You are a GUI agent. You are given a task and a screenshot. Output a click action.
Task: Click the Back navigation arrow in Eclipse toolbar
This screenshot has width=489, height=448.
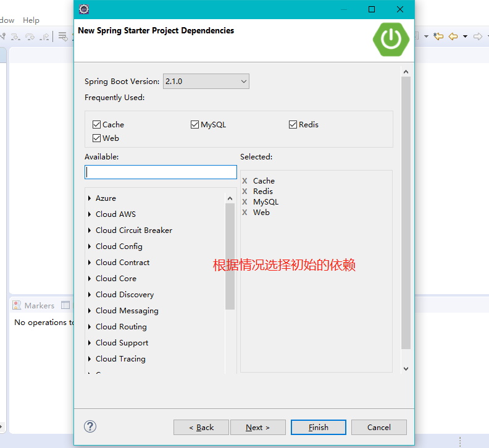(453, 36)
